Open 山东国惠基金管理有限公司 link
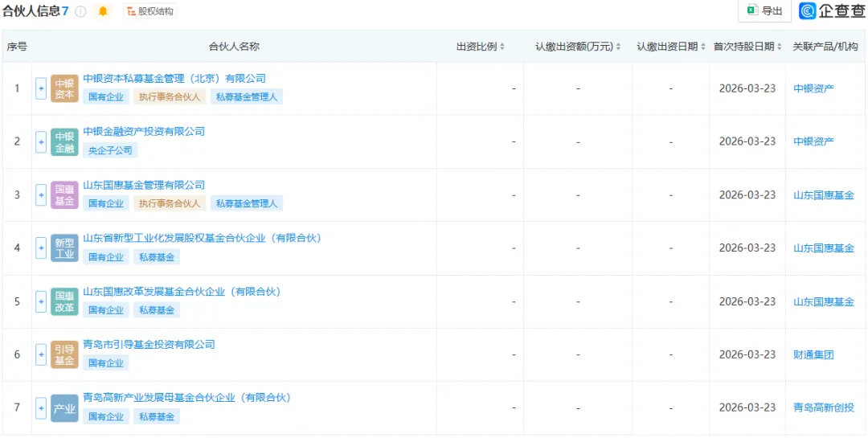This screenshot has height=438, width=868. pos(144,185)
